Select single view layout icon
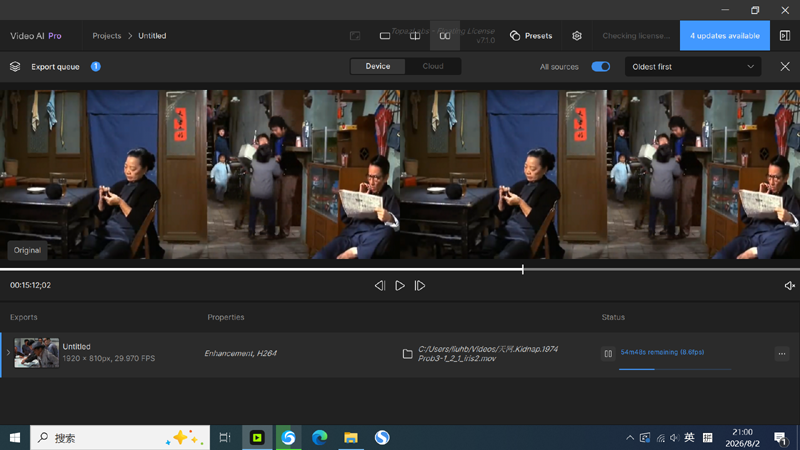800x450 pixels. pos(385,36)
